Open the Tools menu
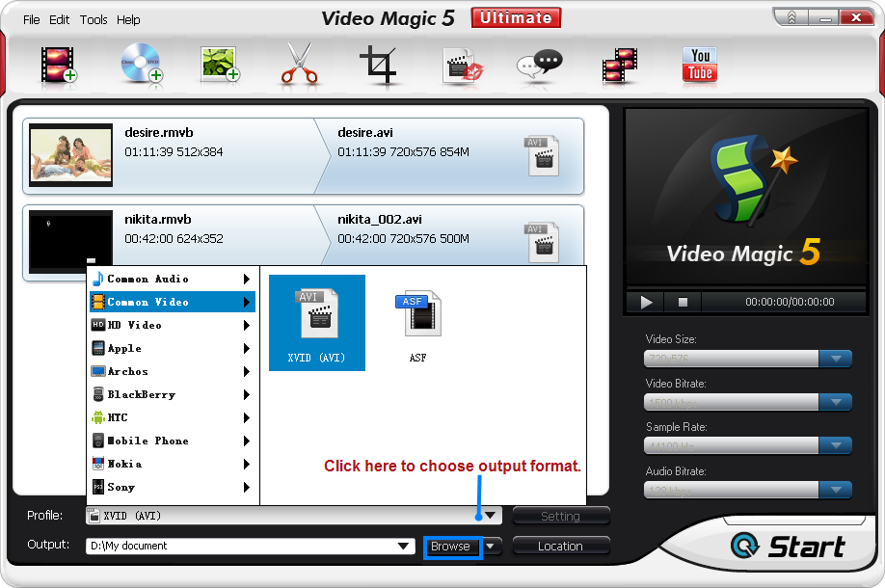This screenshot has width=885, height=588. pos(94,19)
